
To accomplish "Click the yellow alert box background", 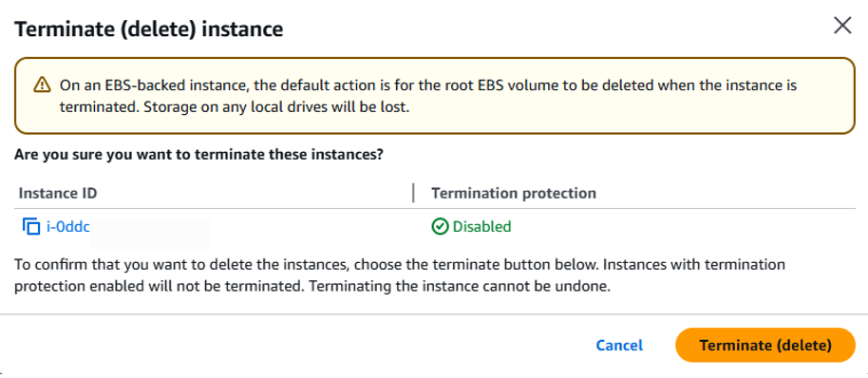I will click(x=435, y=96).
